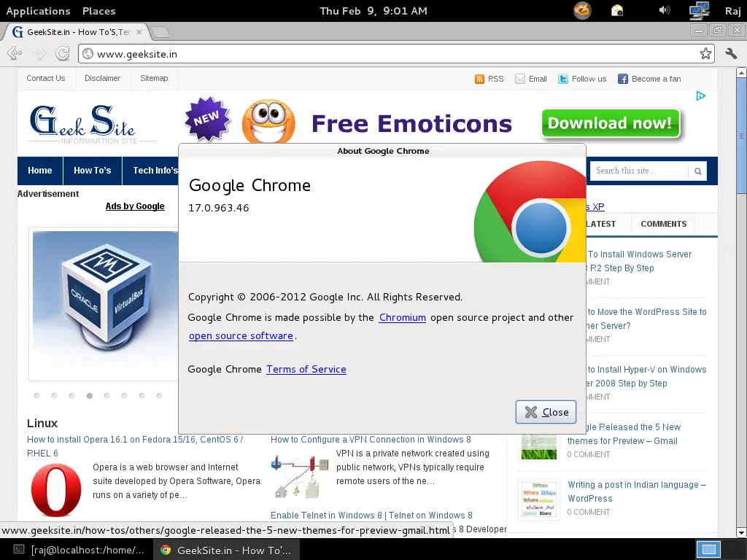747x560 pixels.
Task: Open the Chromium link
Action: 402,318
